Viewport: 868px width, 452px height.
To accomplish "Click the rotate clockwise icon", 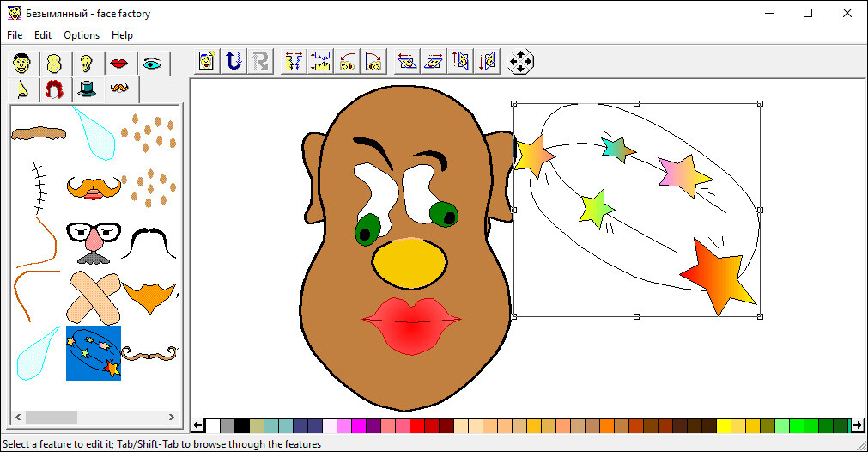I will 373,61.
